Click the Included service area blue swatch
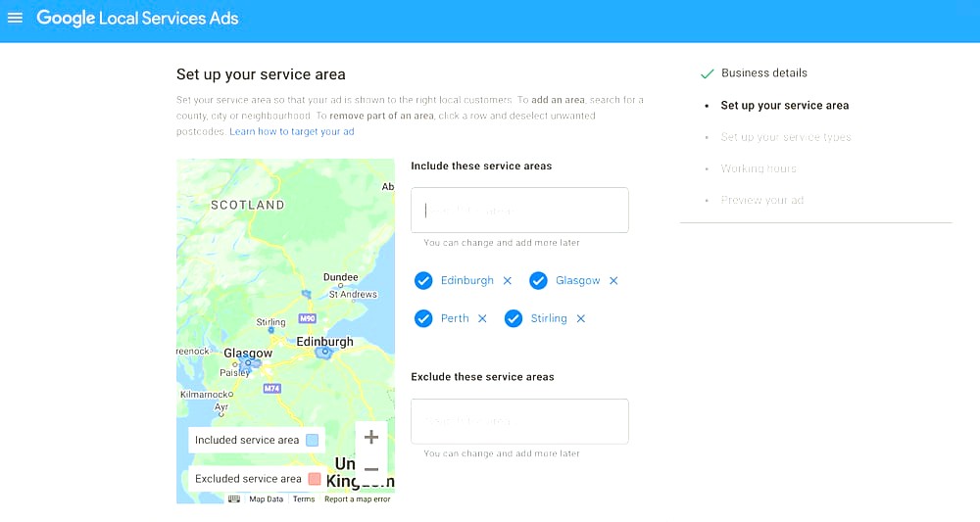 pyautogui.click(x=313, y=440)
